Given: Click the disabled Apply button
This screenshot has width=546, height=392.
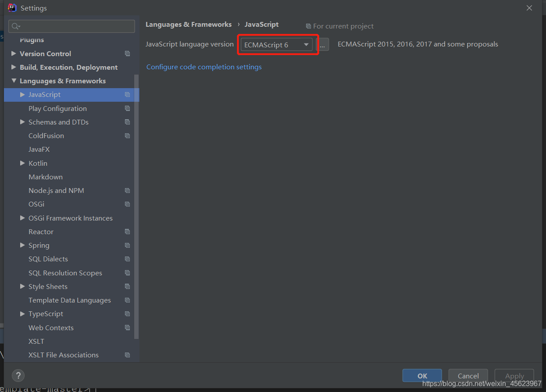Looking at the screenshot, I should 514,376.
